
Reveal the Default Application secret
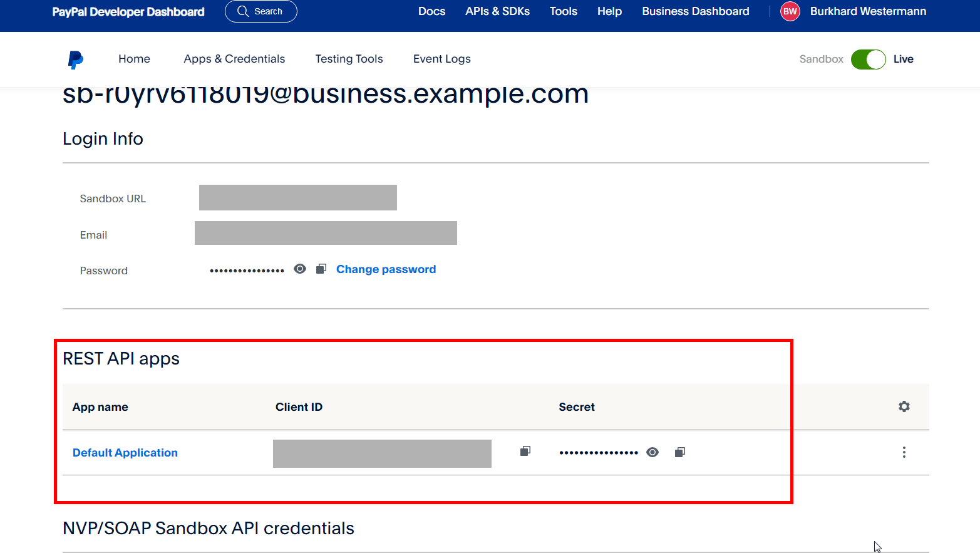click(x=652, y=452)
